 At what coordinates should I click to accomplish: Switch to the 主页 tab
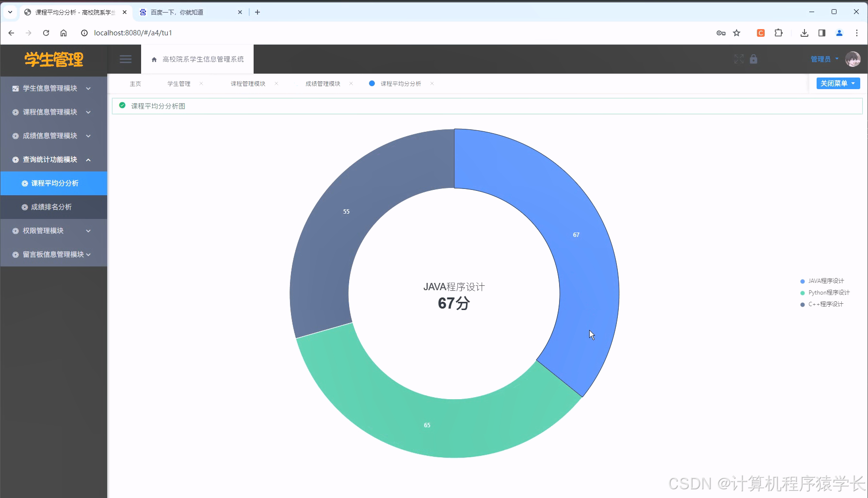coord(135,84)
